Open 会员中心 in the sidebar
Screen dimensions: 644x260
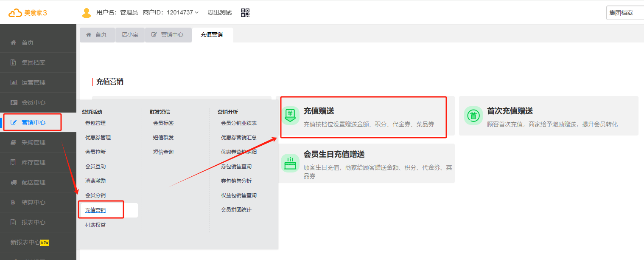pos(38,102)
